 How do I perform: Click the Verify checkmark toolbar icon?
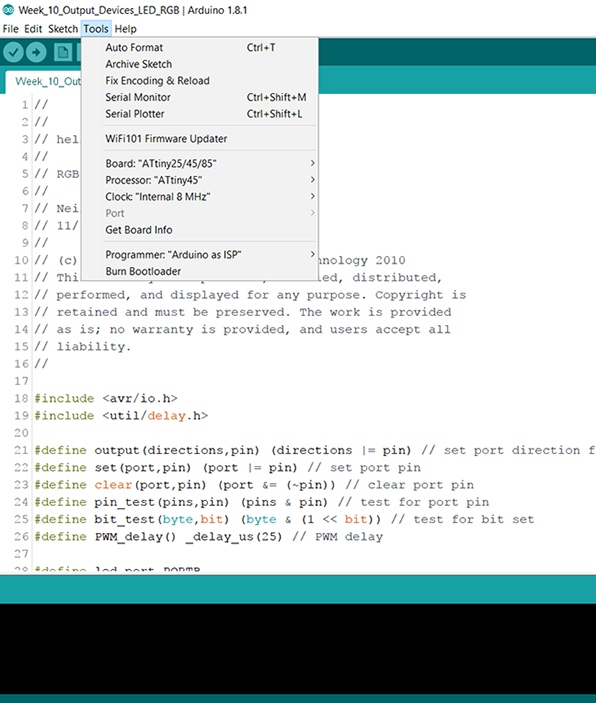click(13, 52)
